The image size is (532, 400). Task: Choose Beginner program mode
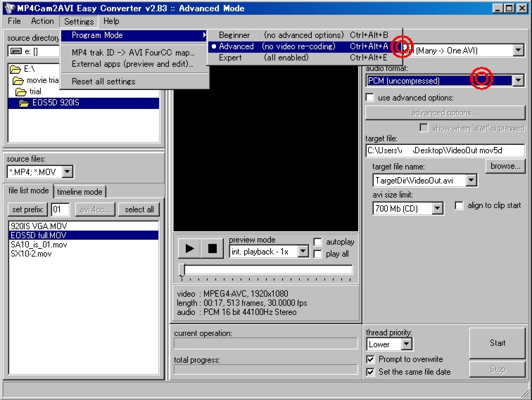point(304,35)
